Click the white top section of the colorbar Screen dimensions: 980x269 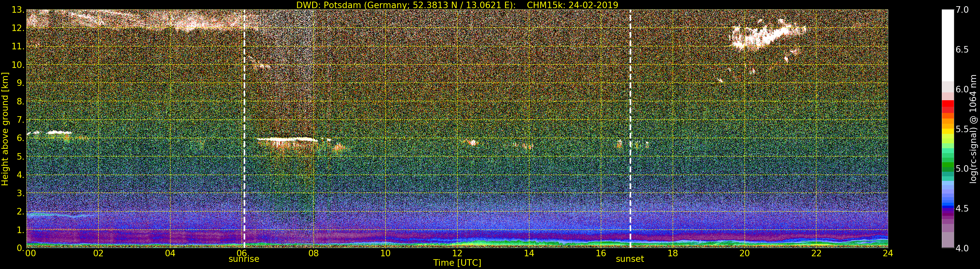coord(948,46)
